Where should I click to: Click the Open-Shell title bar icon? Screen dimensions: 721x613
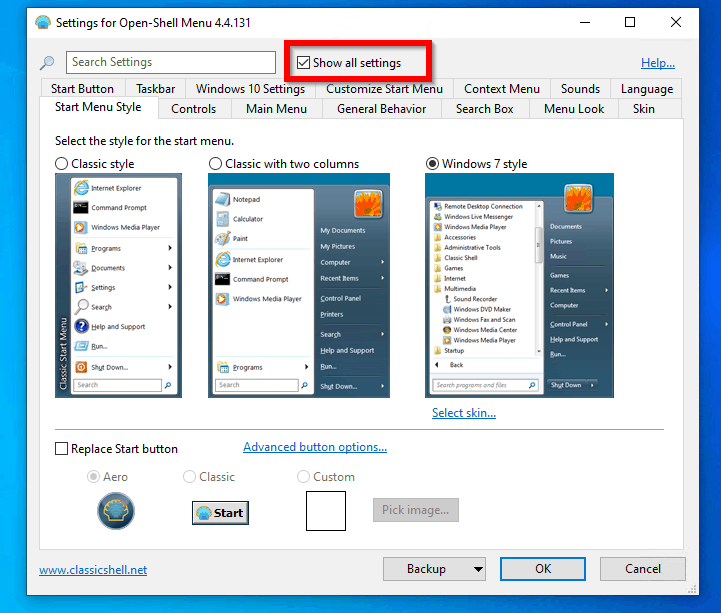(41, 22)
